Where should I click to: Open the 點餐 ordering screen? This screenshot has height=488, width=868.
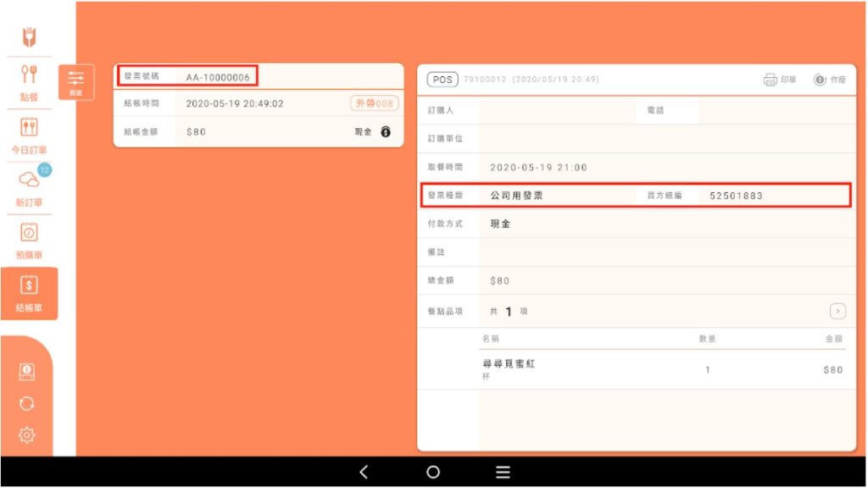(29, 83)
